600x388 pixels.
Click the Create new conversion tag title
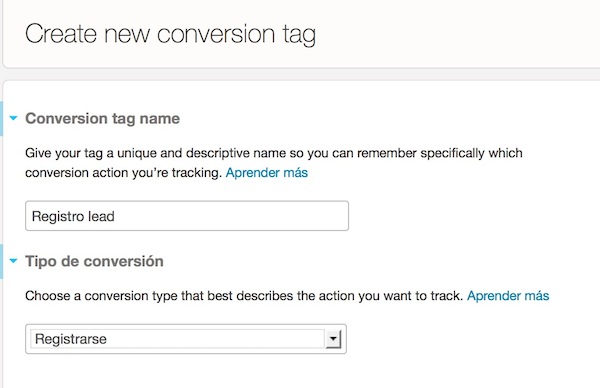[170, 34]
